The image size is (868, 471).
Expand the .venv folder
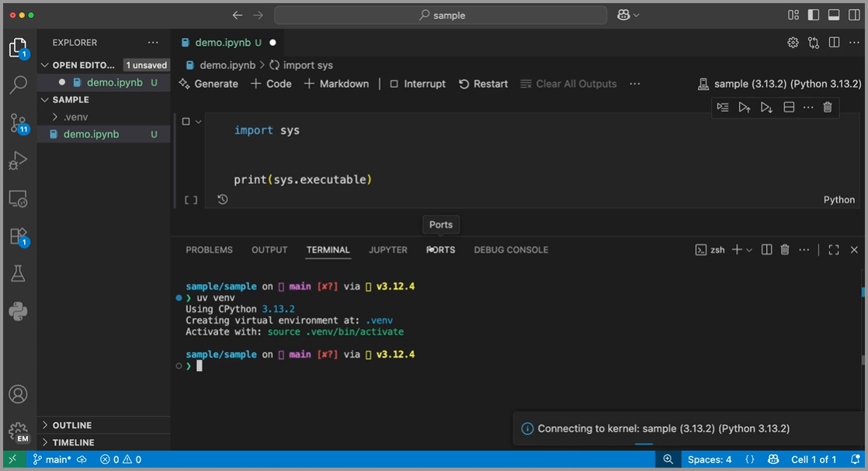point(75,117)
